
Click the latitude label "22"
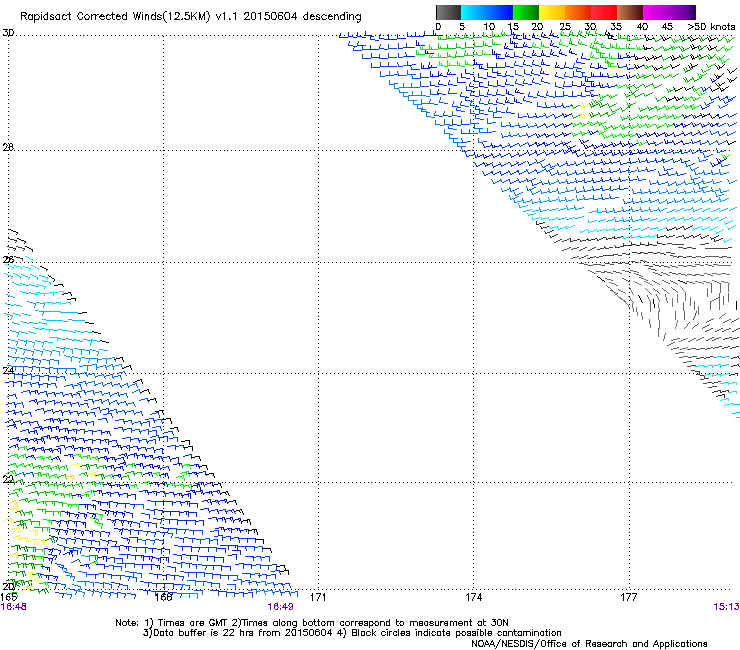coord(8,479)
